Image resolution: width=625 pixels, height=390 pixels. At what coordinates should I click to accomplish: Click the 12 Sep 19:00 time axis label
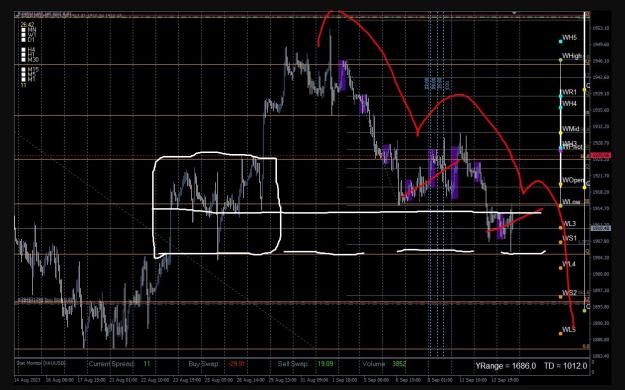[x=505, y=380]
